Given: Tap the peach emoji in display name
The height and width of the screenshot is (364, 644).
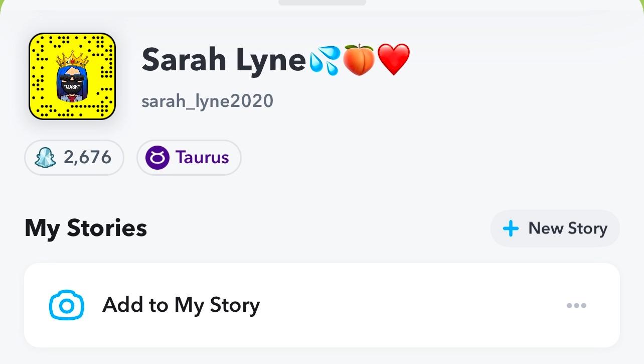Looking at the screenshot, I should tap(359, 60).
